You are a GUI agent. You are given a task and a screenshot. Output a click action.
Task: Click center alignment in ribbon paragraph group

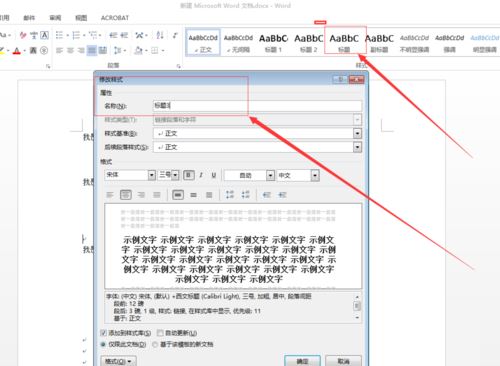pos(70,50)
